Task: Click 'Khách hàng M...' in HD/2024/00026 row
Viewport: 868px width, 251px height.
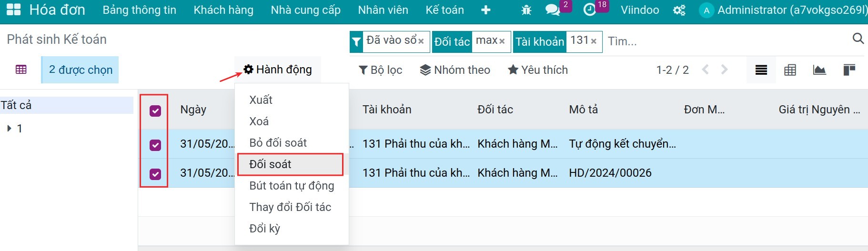Action: 517,173
